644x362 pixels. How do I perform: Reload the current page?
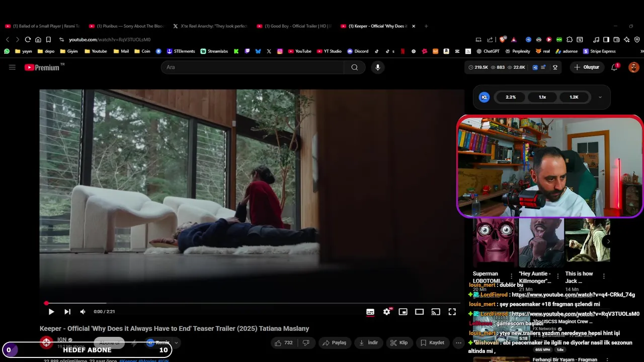click(28, 39)
